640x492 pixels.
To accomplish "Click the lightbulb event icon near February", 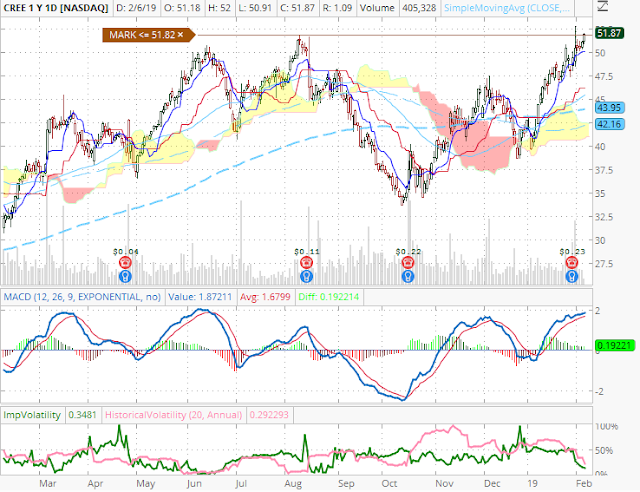I will pos(572,276).
